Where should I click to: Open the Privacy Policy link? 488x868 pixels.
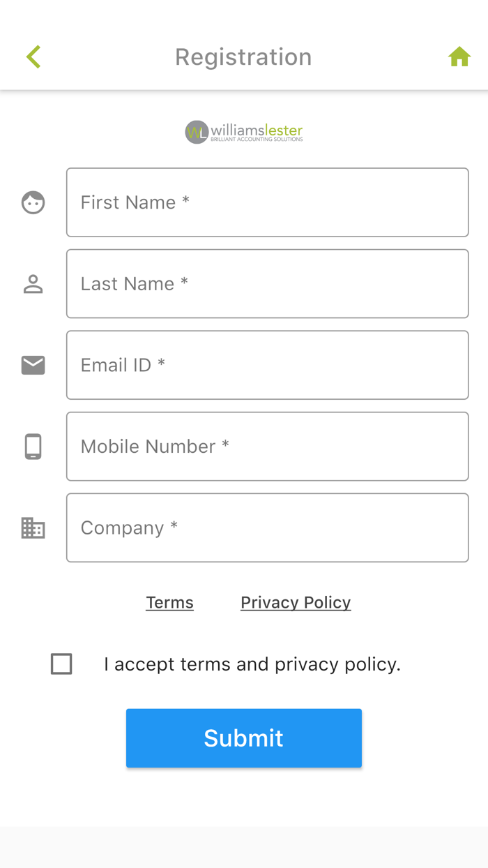point(296,602)
